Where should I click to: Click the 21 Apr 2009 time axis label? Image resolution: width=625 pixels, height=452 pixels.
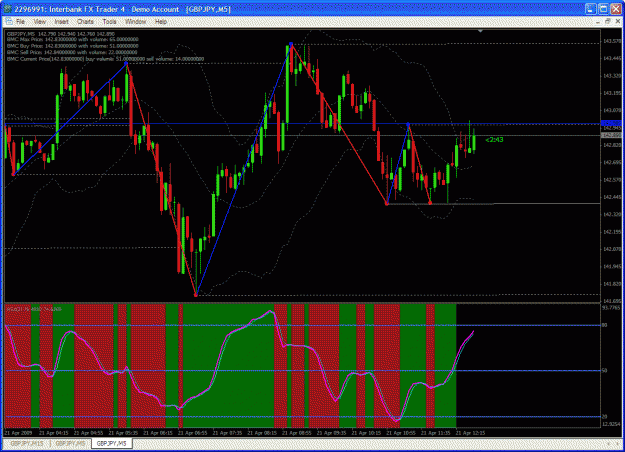coord(18,432)
